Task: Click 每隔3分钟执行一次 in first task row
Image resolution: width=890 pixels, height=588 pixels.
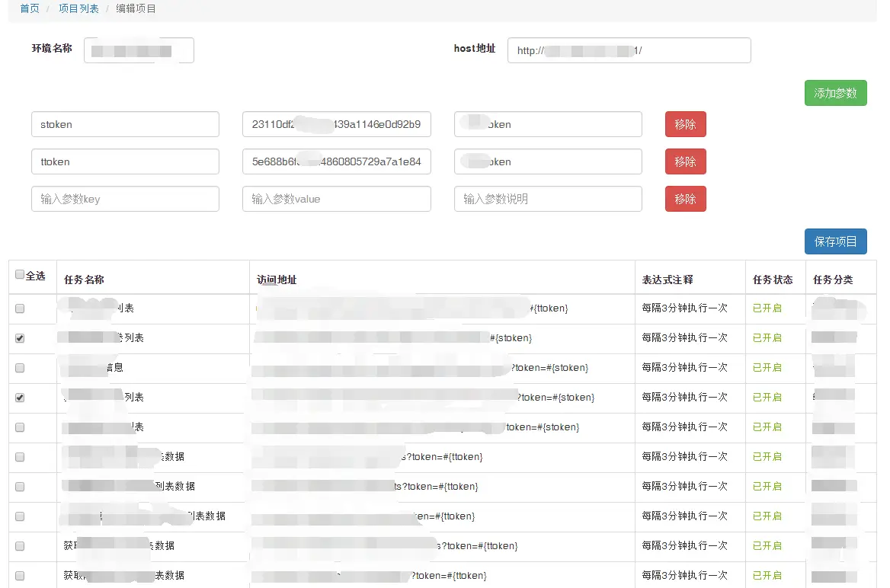Action: coord(684,308)
